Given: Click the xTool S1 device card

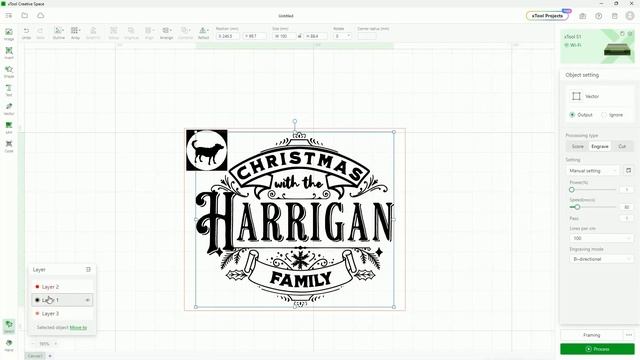Looking at the screenshot, I should coord(597,46).
